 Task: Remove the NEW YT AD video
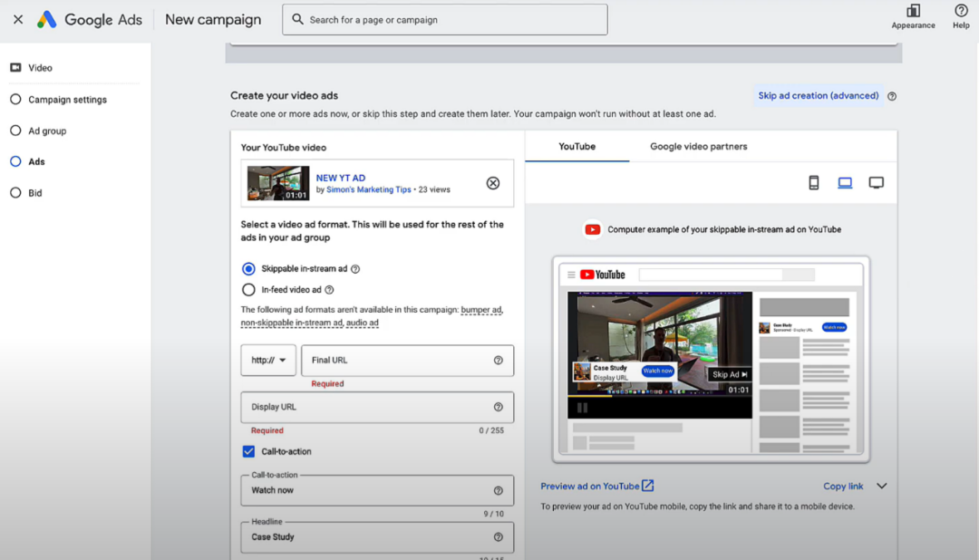coord(493,183)
